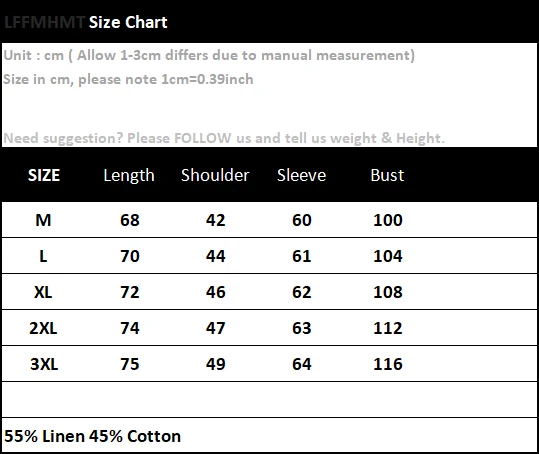The width and height of the screenshot is (539, 454).
Task: Click the Bust column header
Action: pos(387,175)
